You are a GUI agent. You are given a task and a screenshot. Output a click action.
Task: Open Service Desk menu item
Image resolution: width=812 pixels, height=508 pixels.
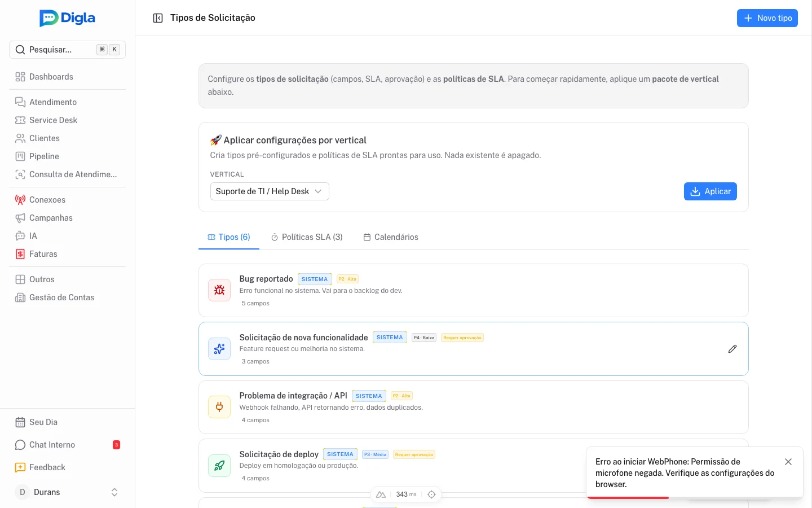[x=68, y=120]
